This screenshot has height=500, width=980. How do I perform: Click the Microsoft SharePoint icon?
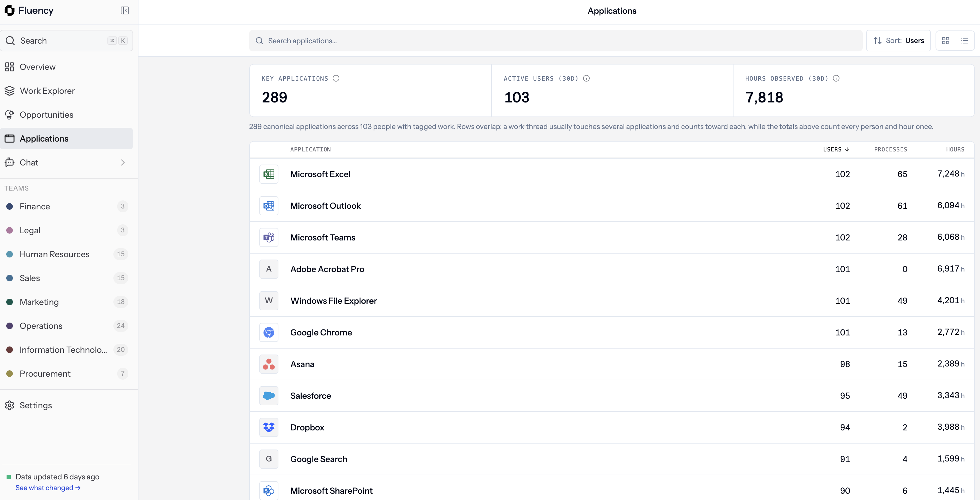(269, 490)
